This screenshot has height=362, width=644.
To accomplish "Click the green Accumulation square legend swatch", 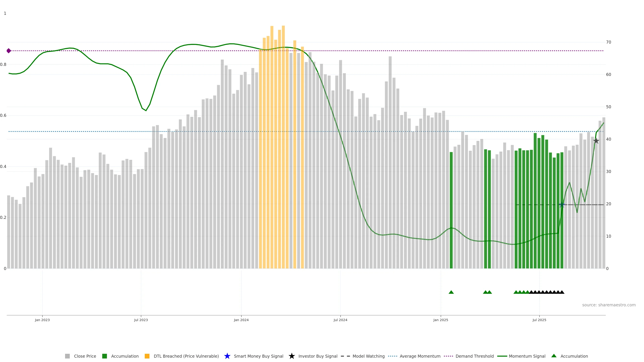I will point(104,356).
